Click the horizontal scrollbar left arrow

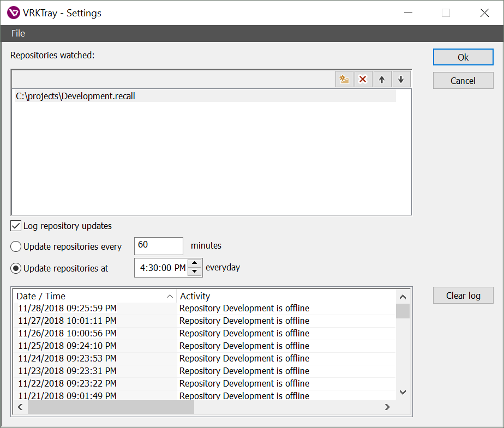[20, 407]
